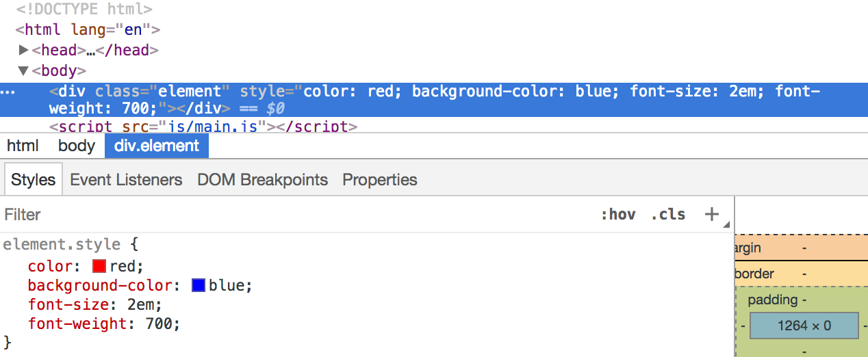The height and width of the screenshot is (357, 868).
Task: Select the Properties tab
Action: (379, 180)
